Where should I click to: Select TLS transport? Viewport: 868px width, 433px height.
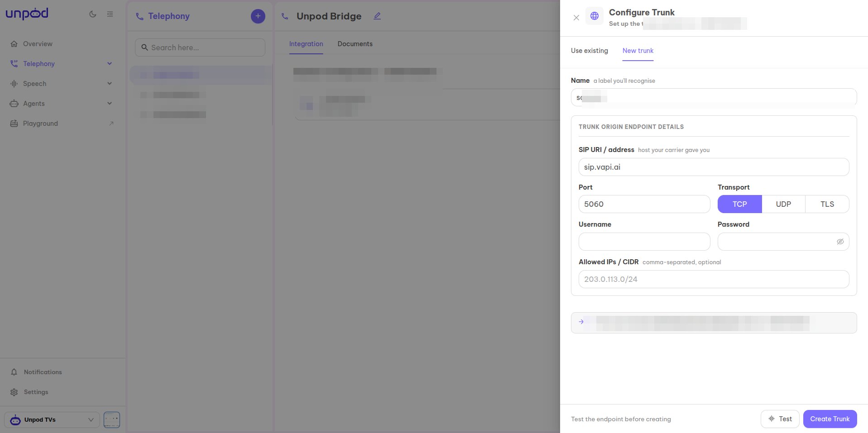827,204
